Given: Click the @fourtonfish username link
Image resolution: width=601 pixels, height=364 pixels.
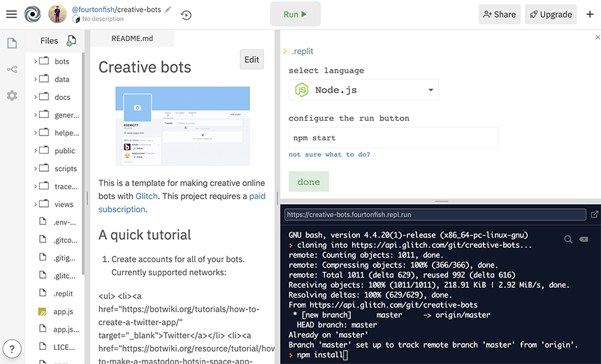Looking at the screenshot, I should (x=93, y=10).
